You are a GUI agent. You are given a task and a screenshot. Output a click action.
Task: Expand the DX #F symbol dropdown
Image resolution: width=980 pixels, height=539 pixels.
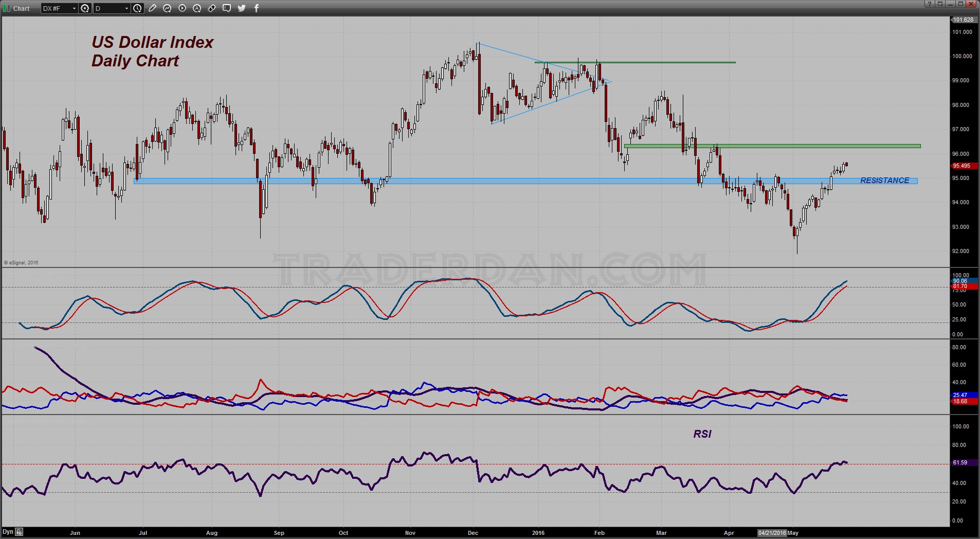tap(74, 8)
